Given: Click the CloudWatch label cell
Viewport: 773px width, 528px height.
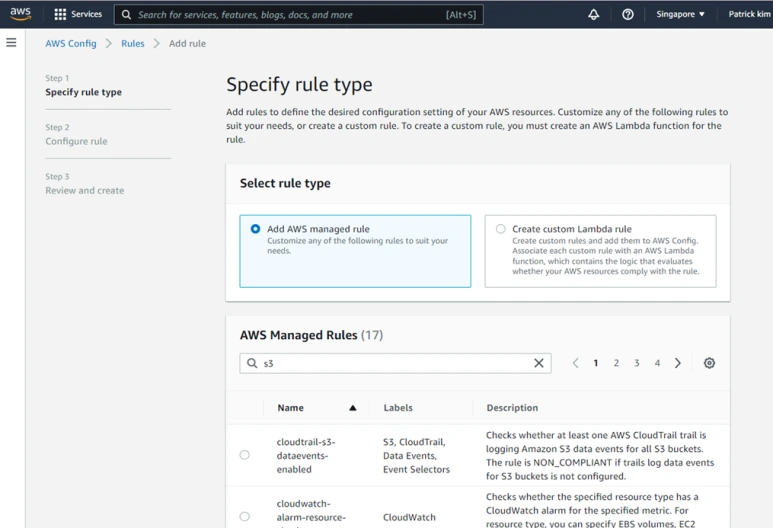Looking at the screenshot, I should click(409, 517).
